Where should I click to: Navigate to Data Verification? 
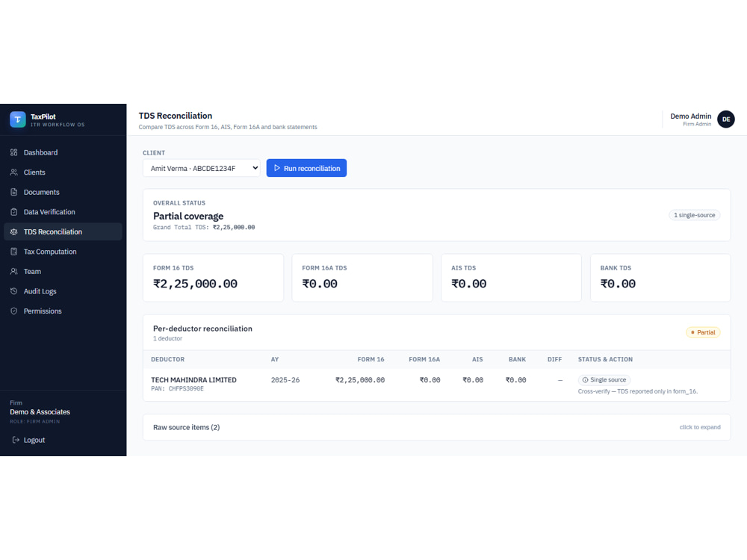63,212
